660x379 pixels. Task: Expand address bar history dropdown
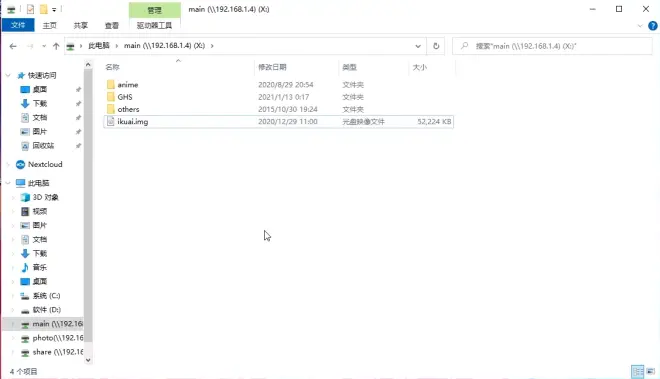coord(418,46)
